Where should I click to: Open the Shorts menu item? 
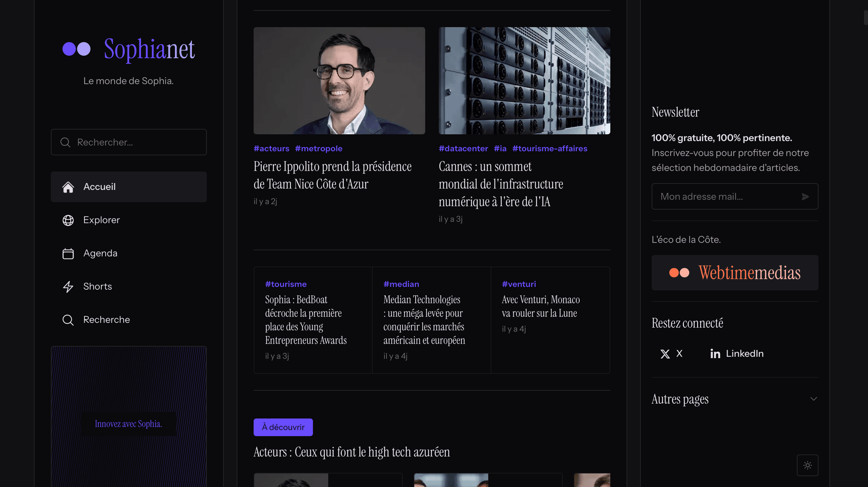(129, 287)
